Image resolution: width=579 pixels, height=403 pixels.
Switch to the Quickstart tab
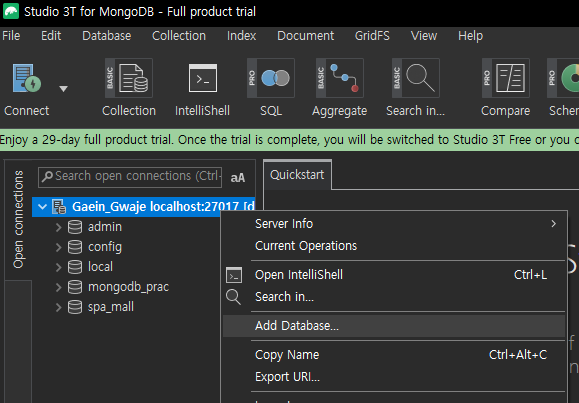[297, 175]
